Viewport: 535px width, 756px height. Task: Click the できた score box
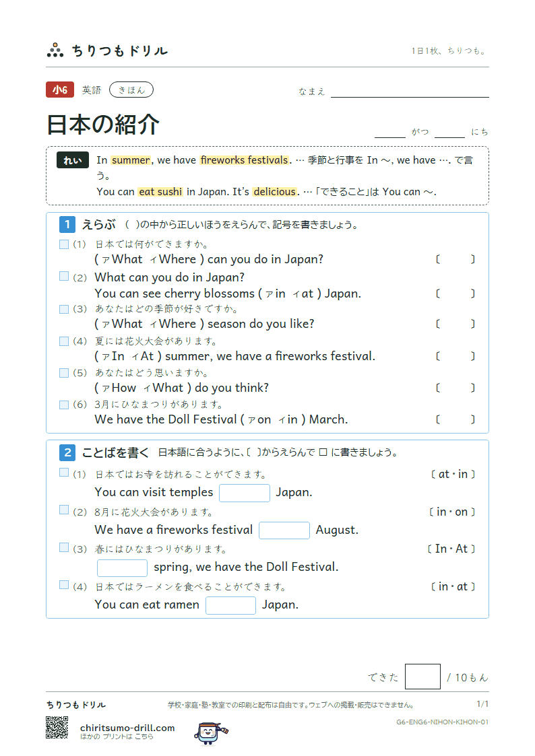pos(422,677)
